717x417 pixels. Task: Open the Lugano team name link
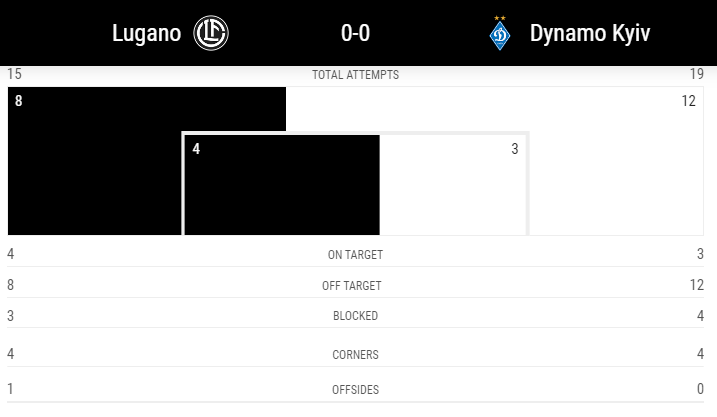[146, 33]
